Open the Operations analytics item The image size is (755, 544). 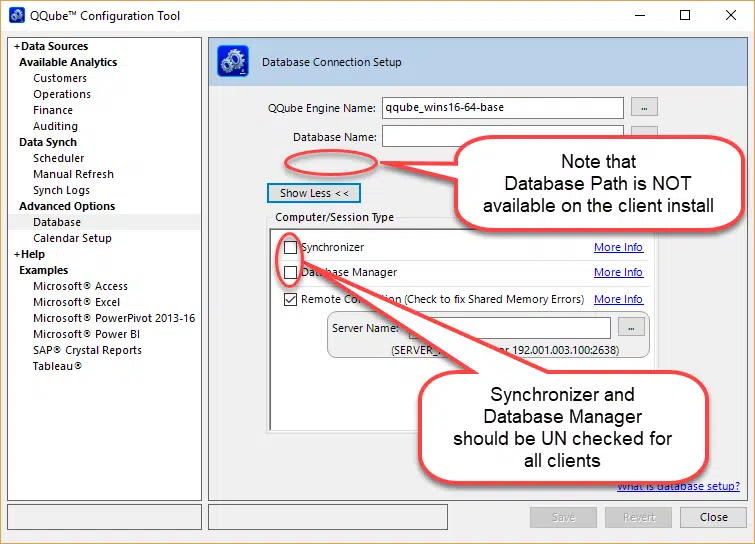coord(62,94)
